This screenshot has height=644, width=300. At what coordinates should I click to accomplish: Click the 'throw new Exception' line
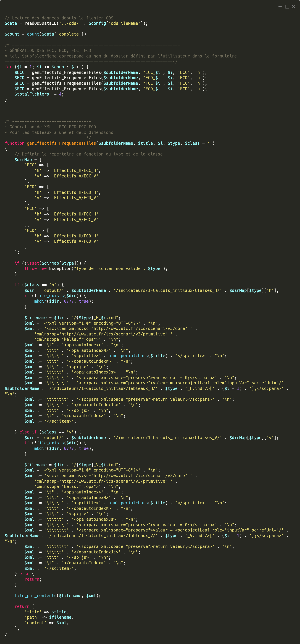[x=96, y=268]
